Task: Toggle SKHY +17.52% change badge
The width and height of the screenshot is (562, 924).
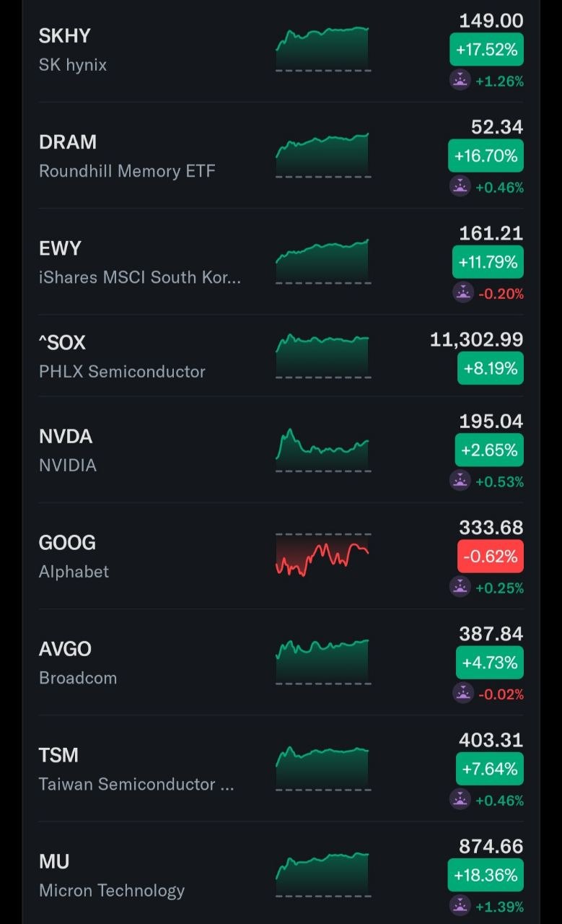Action: tap(486, 50)
